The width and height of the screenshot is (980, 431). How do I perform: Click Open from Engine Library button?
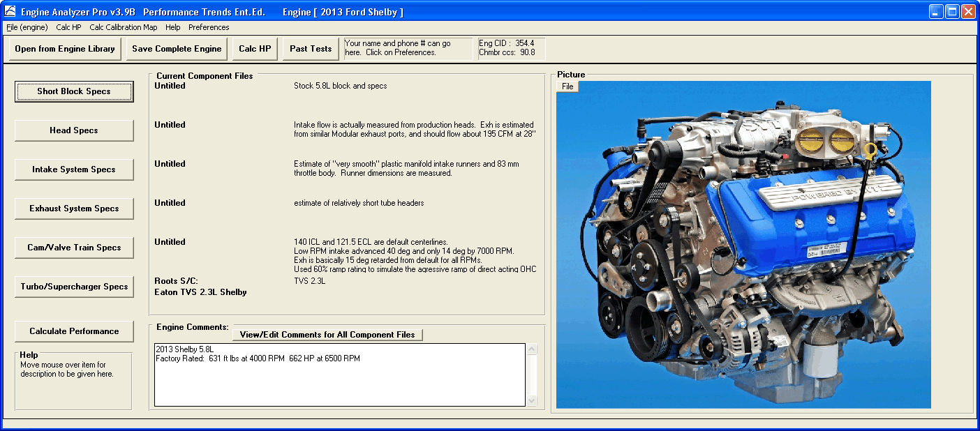tap(65, 49)
